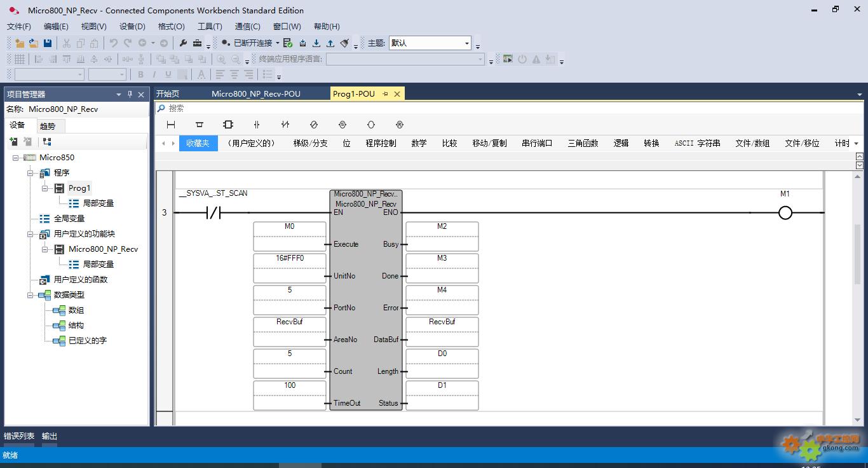Insert a direct contact instruction icon
The image size is (868, 468).
tap(257, 125)
